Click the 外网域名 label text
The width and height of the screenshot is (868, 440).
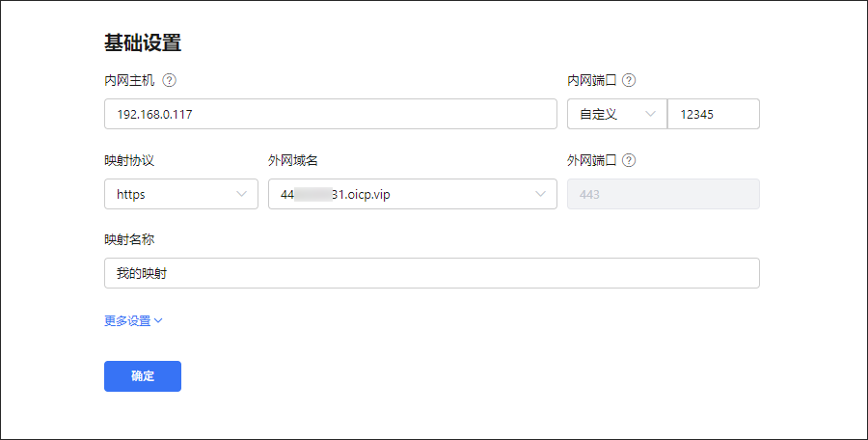coord(293,161)
